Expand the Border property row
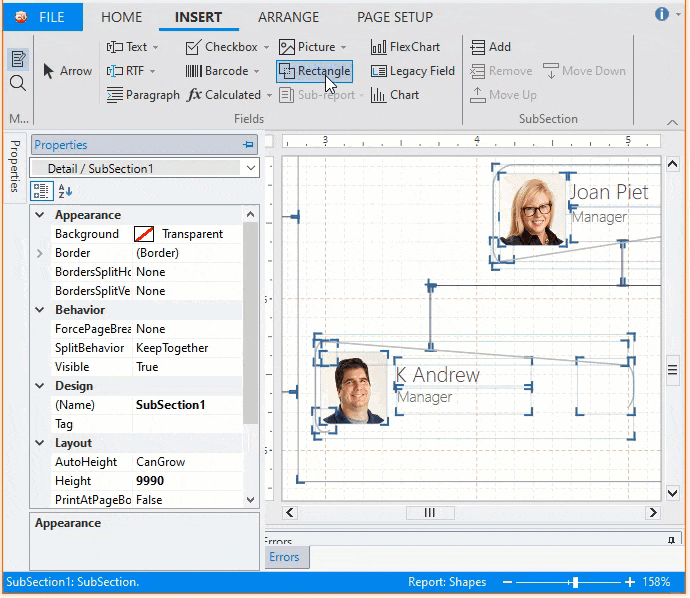 click(x=39, y=253)
